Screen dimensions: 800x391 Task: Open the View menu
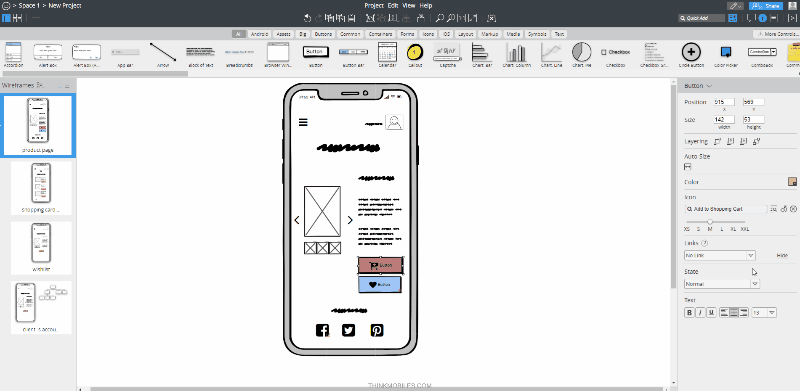[409, 6]
